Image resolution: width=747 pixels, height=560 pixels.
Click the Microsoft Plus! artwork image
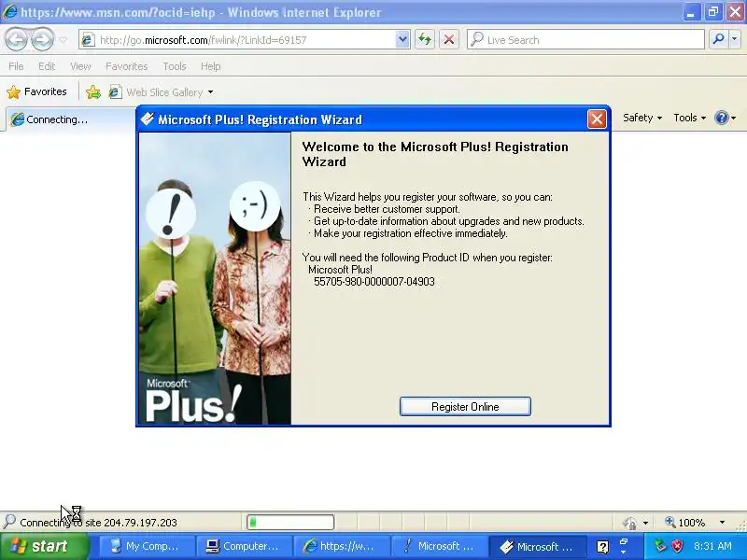coord(215,278)
